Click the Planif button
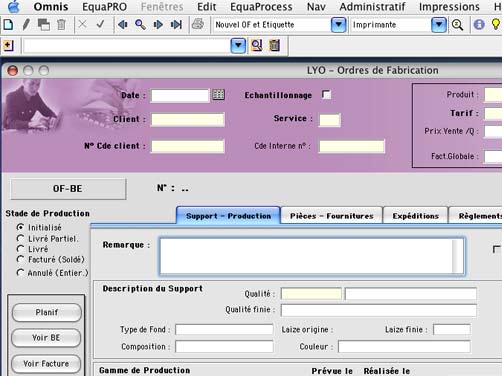This screenshot has height=376, width=502. pyautogui.click(x=47, y=312)
